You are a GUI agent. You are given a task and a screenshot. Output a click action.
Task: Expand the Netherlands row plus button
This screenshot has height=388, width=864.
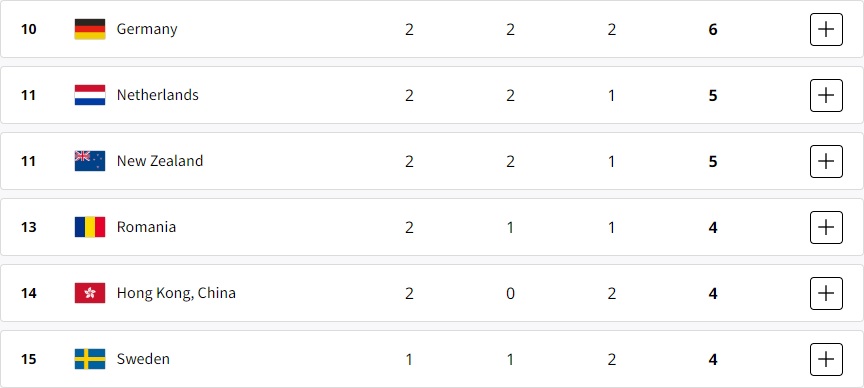pyautogui.click(x=826, y=95)
